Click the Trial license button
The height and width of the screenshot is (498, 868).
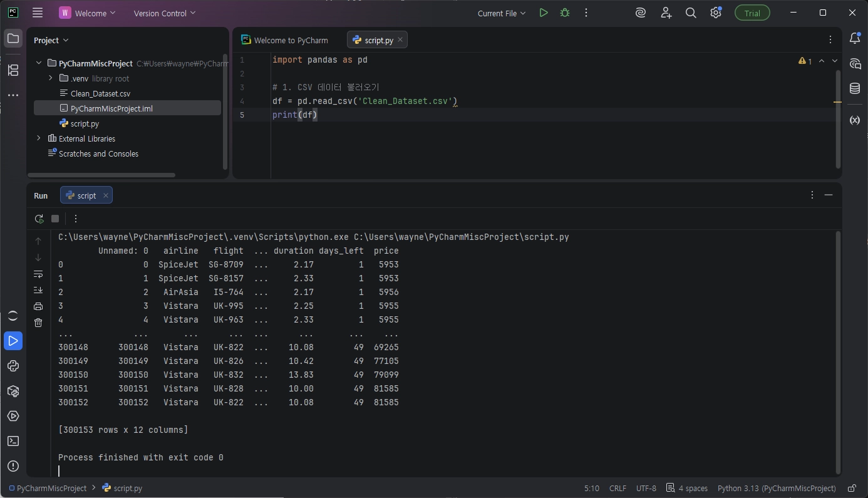coord(752,13)
